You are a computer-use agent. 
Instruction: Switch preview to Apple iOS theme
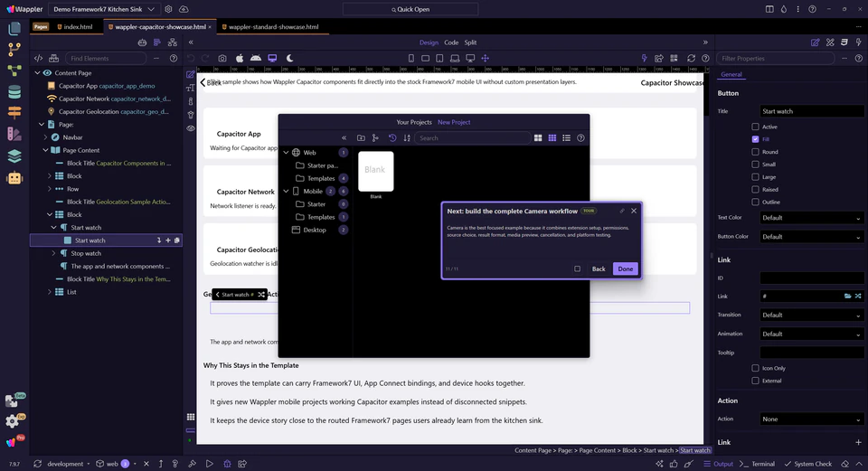[239, 58]
